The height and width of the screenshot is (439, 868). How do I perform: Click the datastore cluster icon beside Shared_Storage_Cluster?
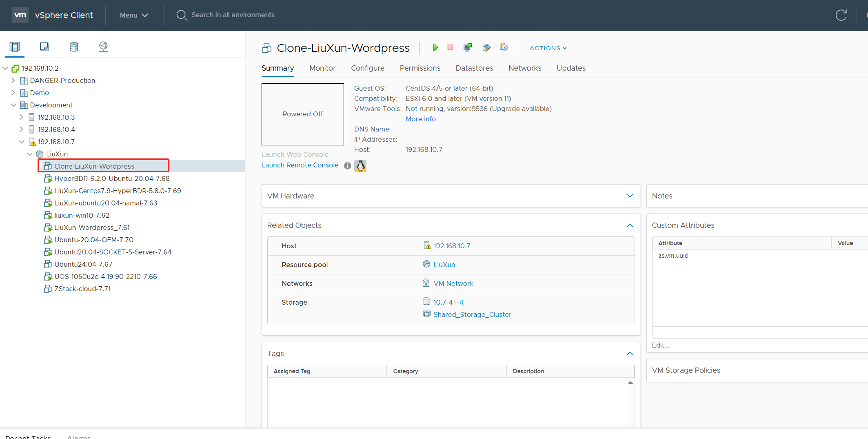(426, 314)
